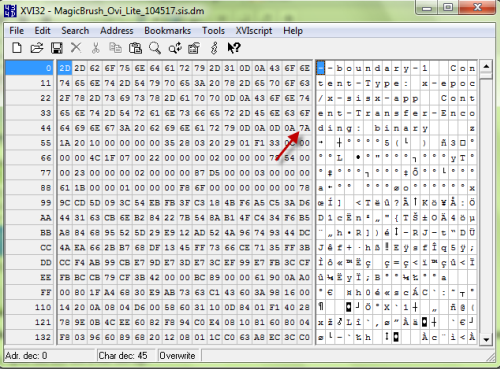Click the Paste clipboard icon
Screen dimensions: 500x369
click(135, 48)
